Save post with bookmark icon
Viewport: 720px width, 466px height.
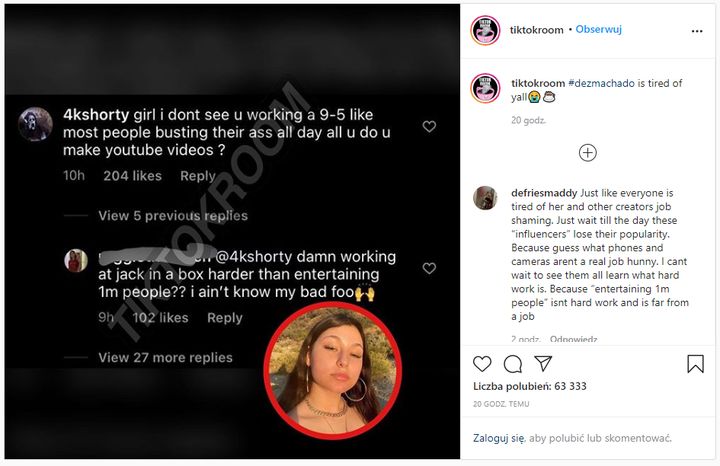coord(695,364)
